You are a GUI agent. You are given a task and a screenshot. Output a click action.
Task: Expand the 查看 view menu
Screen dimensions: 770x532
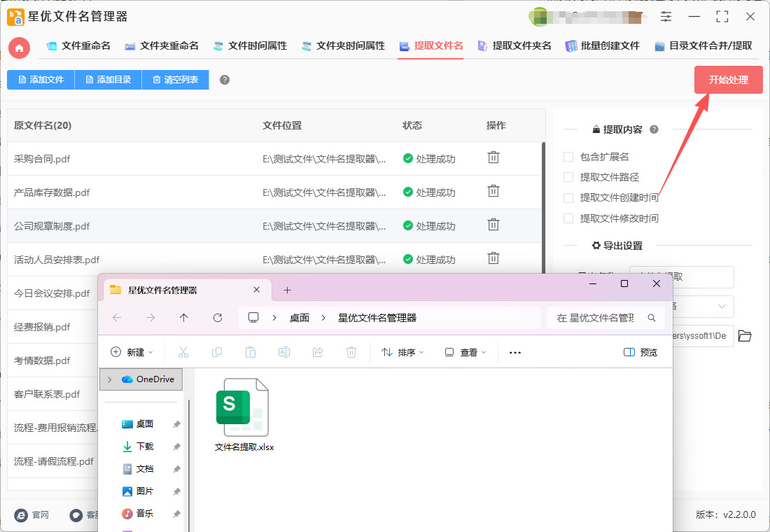click(x=465, y=353)
